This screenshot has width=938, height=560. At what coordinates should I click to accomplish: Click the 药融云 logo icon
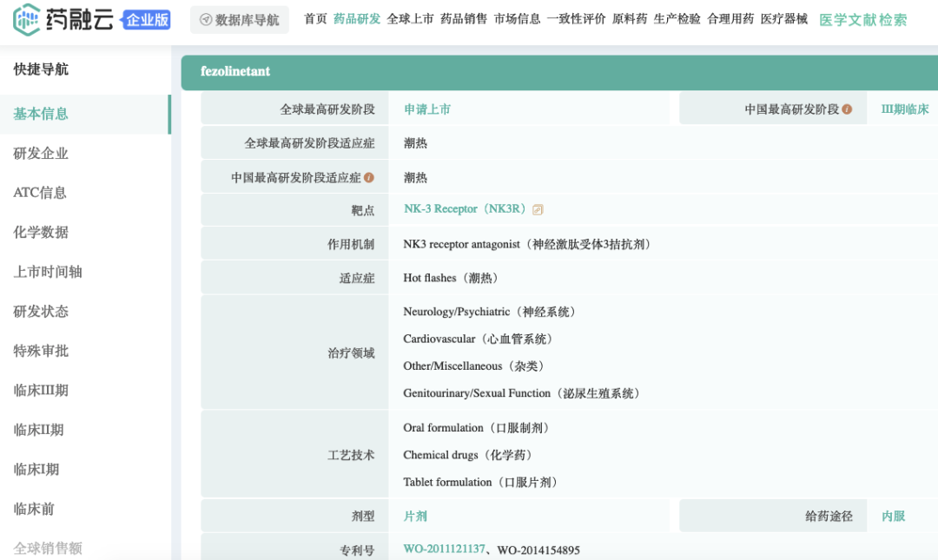[26, 20]
